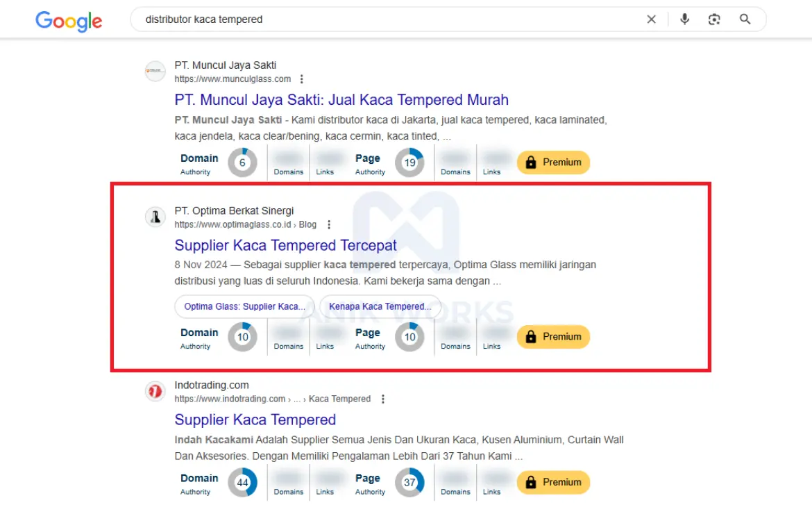Viewport: 812px width, 514px height.
Task: Start voice search with microphone icon
Action: pos(684,19)
